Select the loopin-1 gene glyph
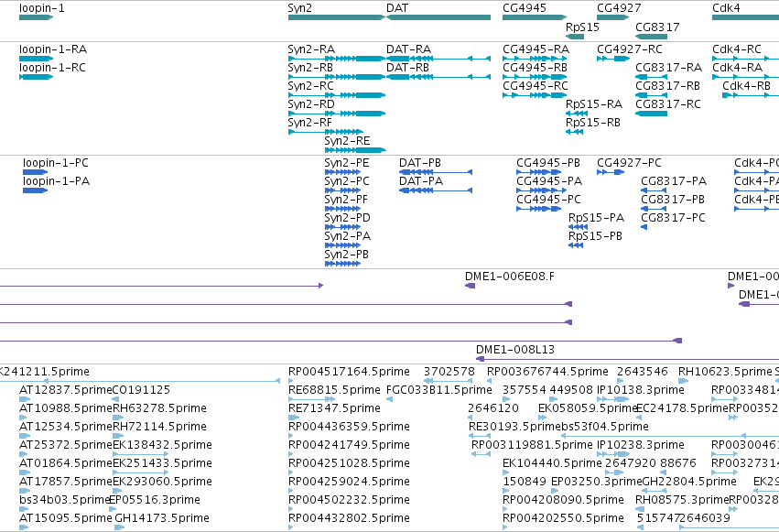This screenshot has width=779, height=532. pos(36,17)
